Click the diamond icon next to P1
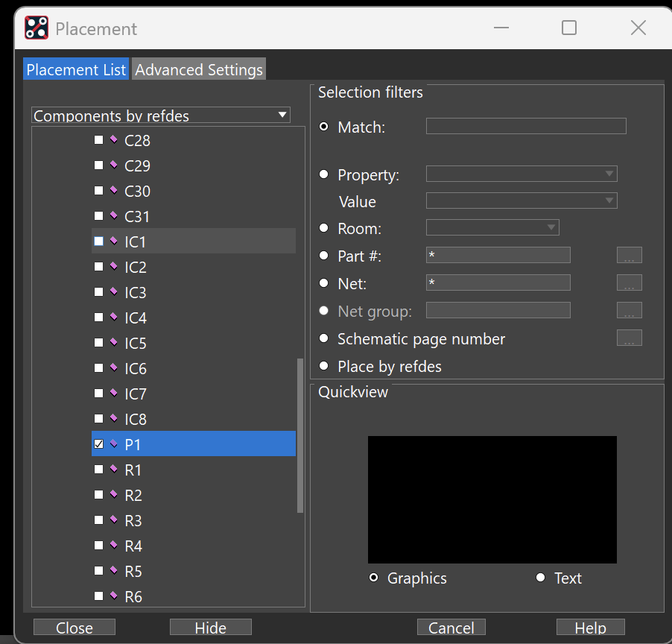 pos(113,443)
